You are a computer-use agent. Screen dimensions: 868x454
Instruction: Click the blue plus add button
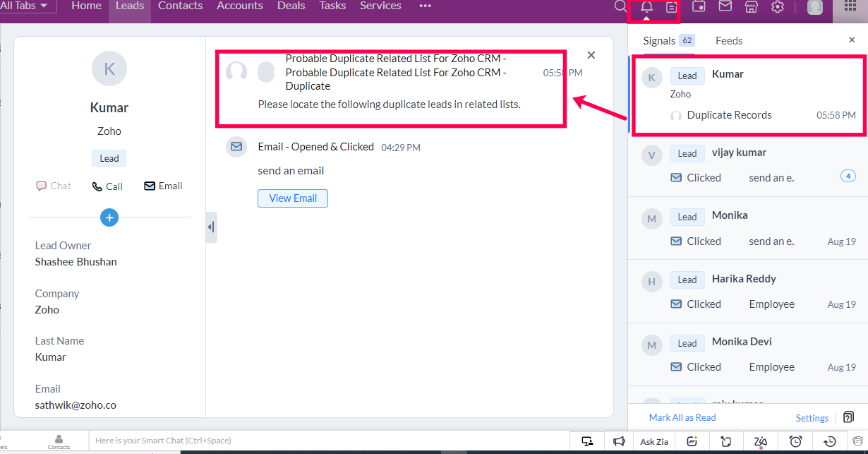[109, 217]
